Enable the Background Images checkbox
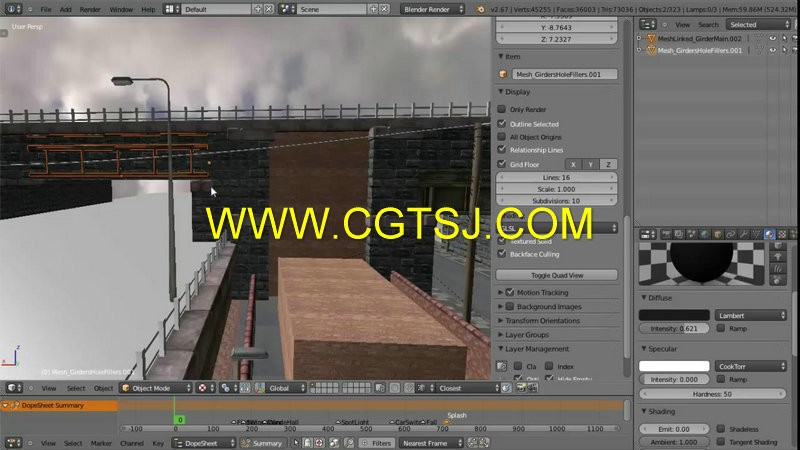The height and width of the screenshot is (450, 800). 510,307
